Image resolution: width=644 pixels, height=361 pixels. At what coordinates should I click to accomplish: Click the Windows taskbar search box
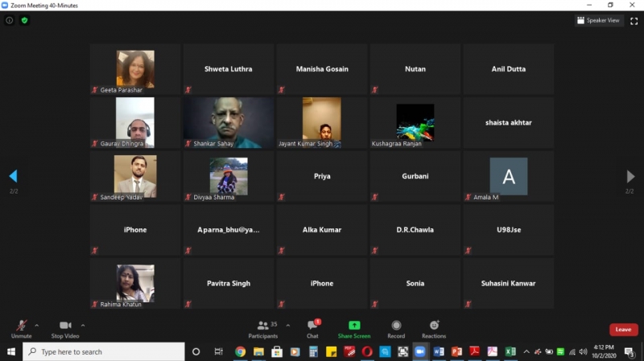click(105, 351)
